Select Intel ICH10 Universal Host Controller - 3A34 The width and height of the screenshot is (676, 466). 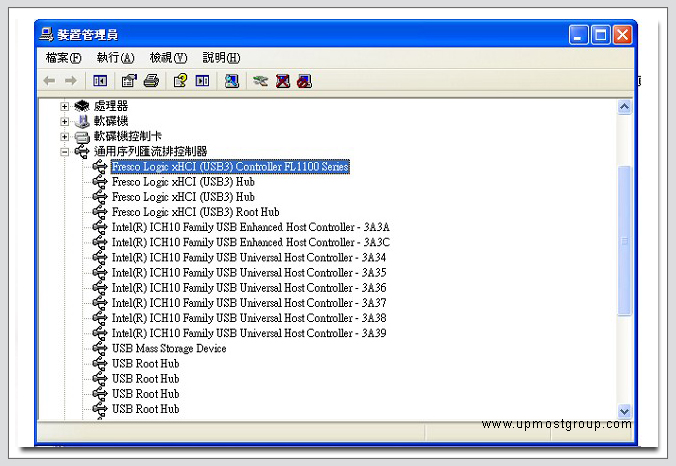(249, 257)
